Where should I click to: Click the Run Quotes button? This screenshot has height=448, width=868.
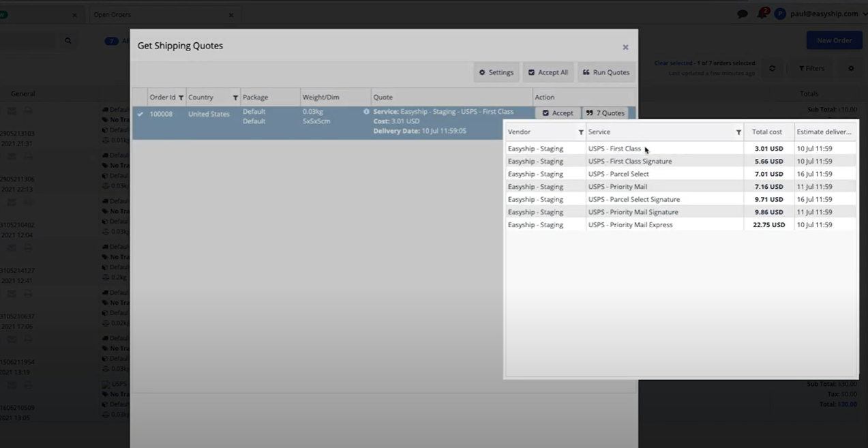606,72
